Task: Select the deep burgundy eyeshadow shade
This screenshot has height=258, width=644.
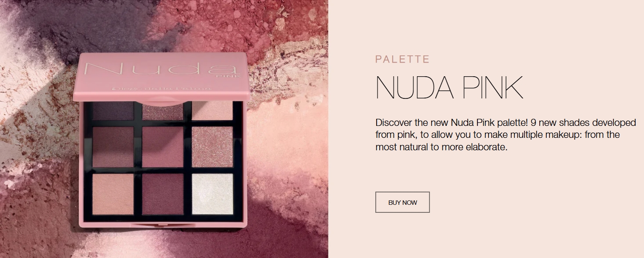Action: [x=163, y=194]
